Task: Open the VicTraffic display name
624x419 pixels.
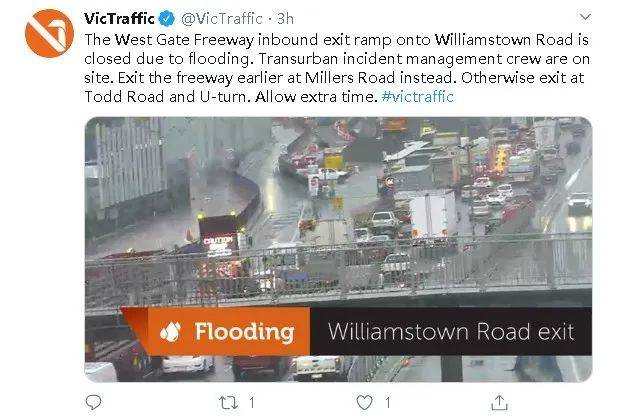Action: (119, 19)
